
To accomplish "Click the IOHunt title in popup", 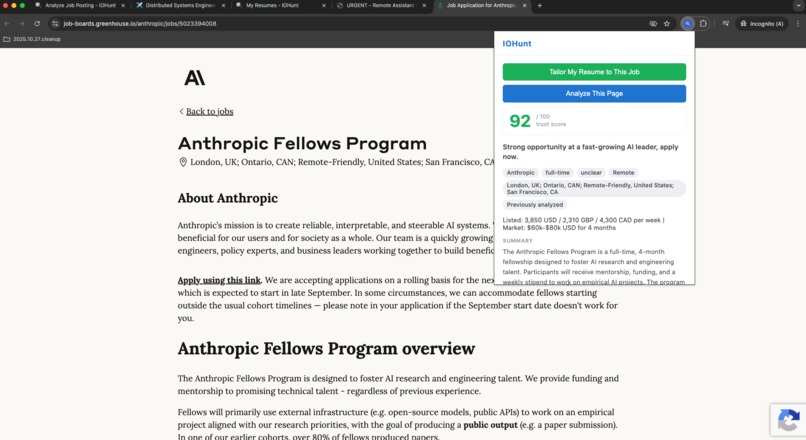I will point(517,44).
